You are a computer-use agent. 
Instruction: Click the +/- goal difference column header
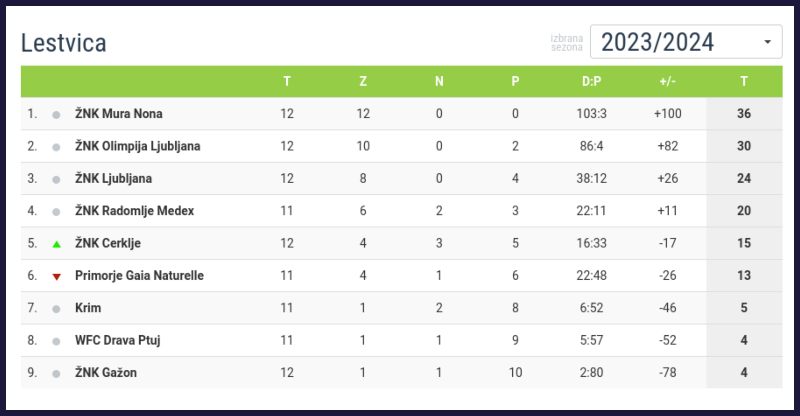click(x=667, y=81)
